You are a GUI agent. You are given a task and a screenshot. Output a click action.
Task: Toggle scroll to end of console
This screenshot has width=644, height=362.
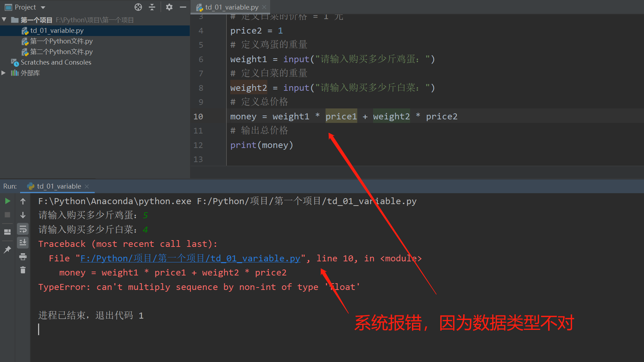point(23,243)
